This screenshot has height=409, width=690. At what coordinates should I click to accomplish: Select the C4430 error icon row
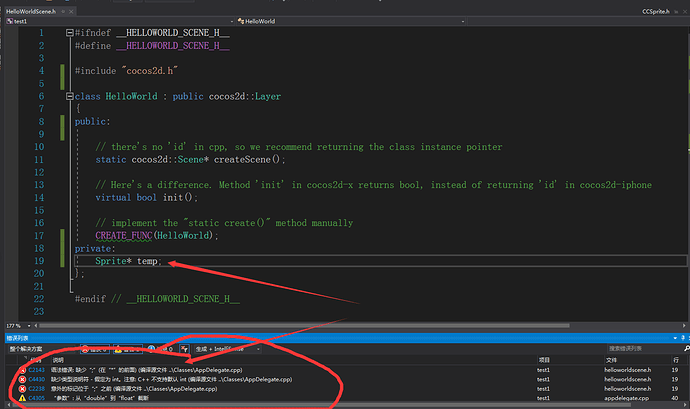pyautogui.click(x=22, y=379)
